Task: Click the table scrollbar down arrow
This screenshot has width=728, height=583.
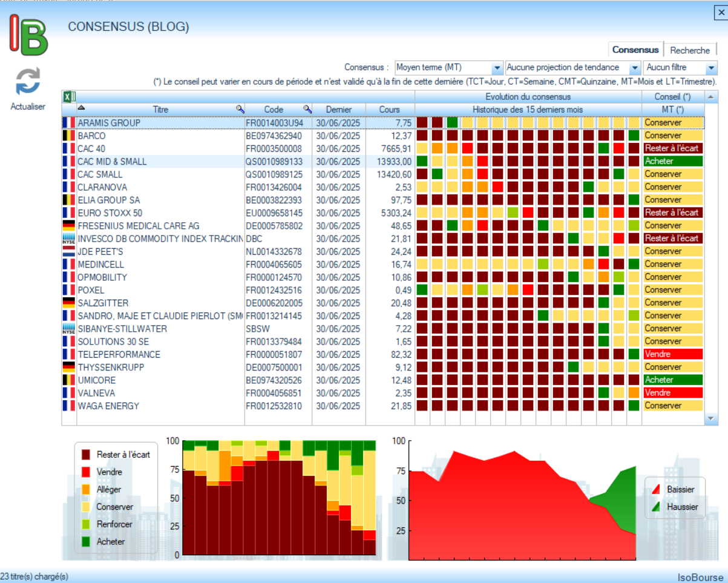Action: [x=711, y=418]
